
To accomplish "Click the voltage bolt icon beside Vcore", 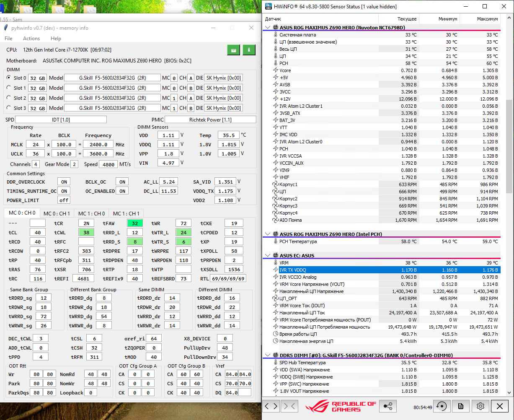I will (275, 70).
